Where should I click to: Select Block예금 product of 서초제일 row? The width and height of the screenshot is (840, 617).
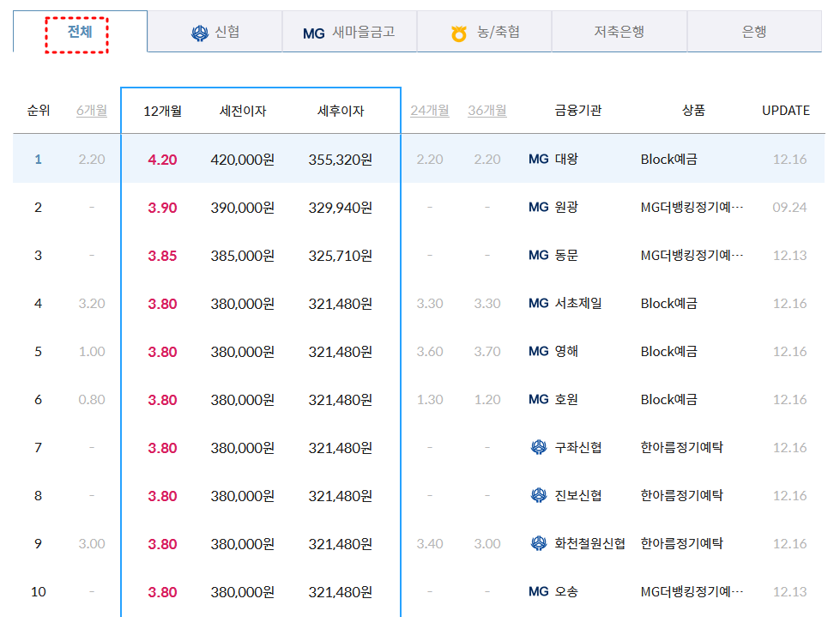[x=669, y=304]
